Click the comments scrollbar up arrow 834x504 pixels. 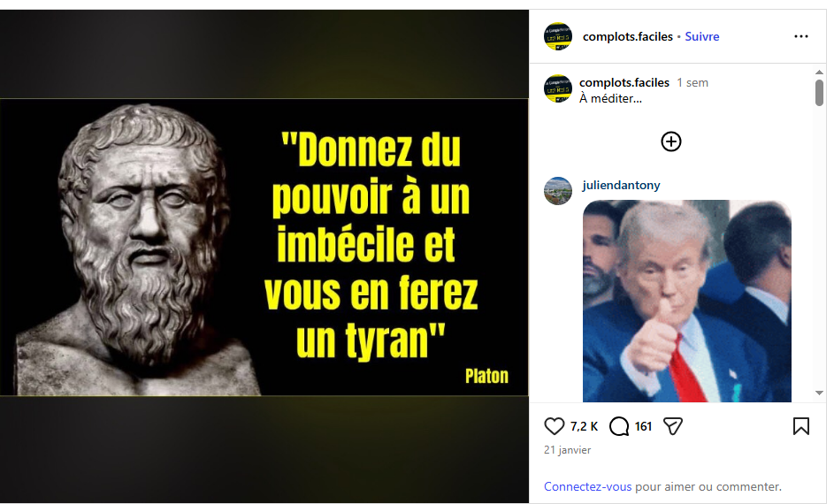[x=819, y=72]
